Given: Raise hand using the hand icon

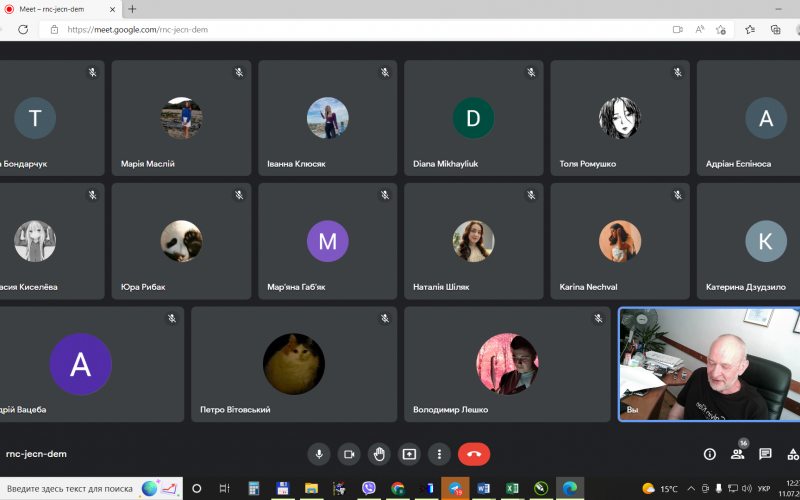Looking at the screenshot, I should (379, 454).
